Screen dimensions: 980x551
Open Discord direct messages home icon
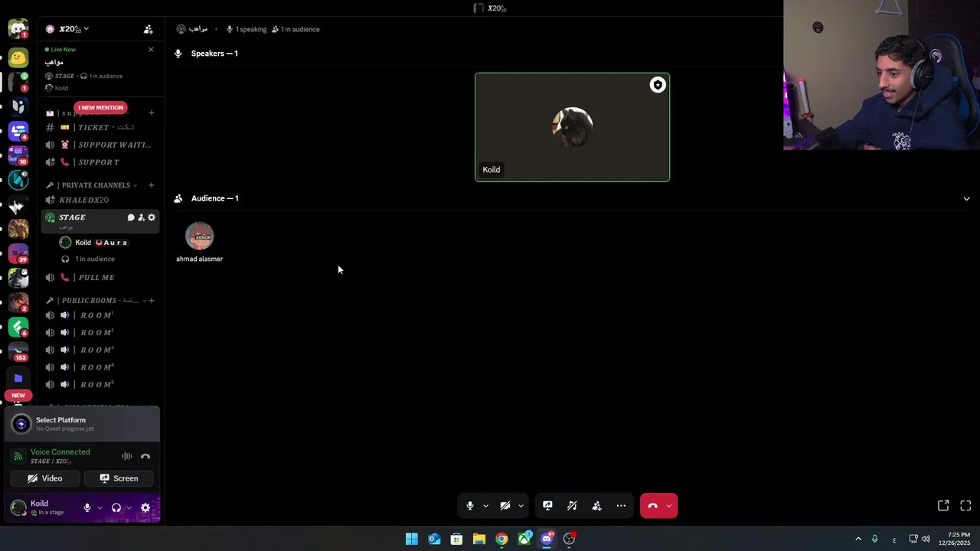pos(18,29)
